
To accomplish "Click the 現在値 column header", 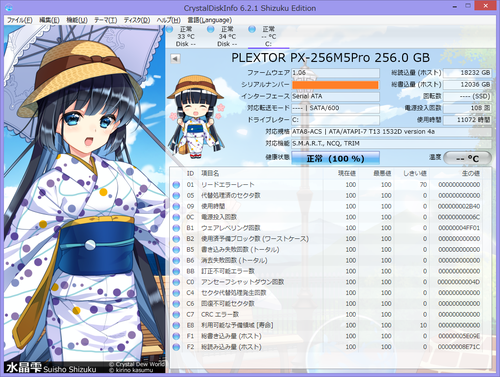I will click(347, 173).
